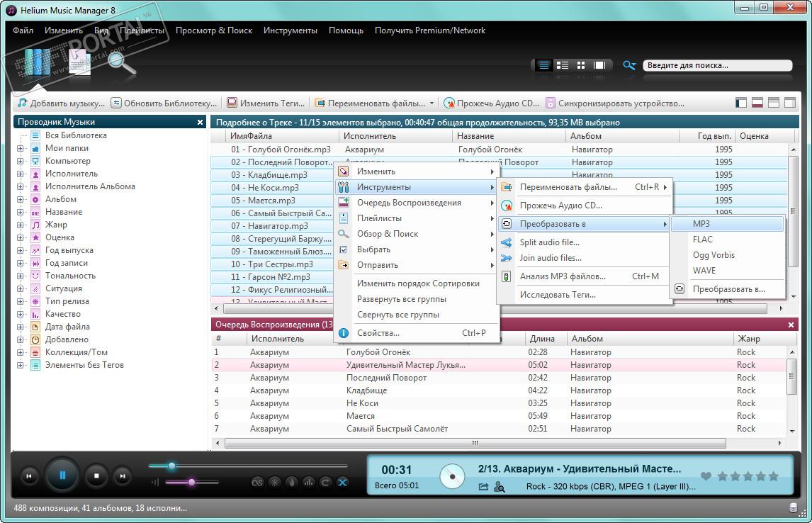Open the music library books icon
Viewport: 812px width, 523px height.
click(x=37, y=63)
